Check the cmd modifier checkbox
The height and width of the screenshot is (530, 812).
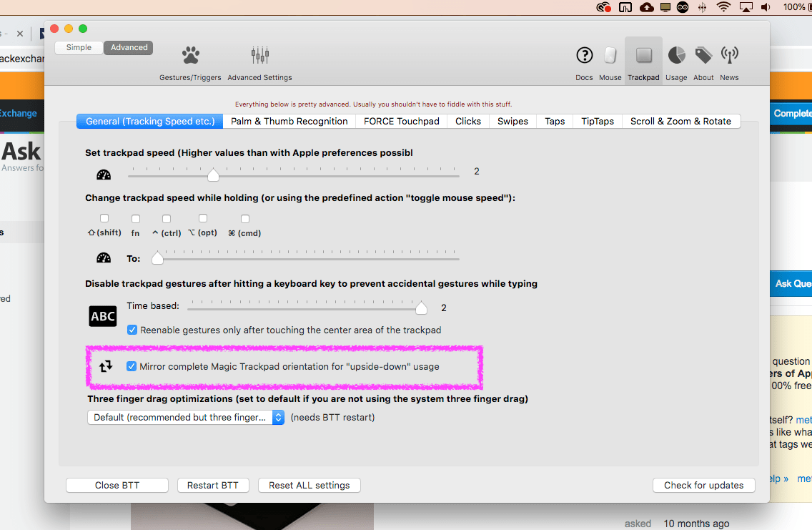245,218
